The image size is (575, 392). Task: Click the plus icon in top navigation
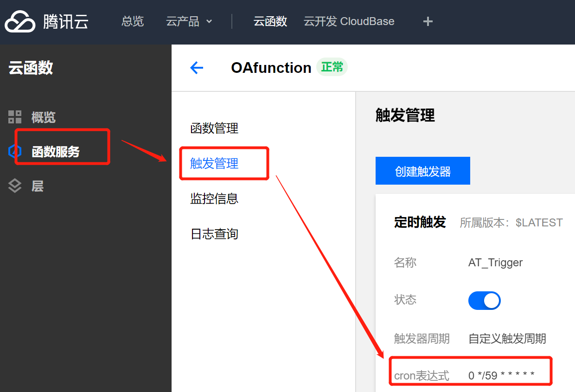(x=428, y=21)
